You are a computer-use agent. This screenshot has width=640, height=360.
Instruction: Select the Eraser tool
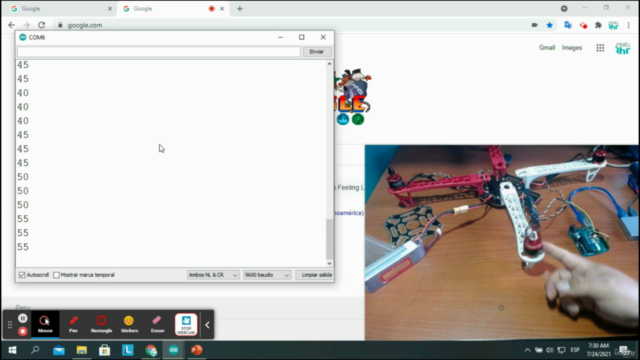158,324
